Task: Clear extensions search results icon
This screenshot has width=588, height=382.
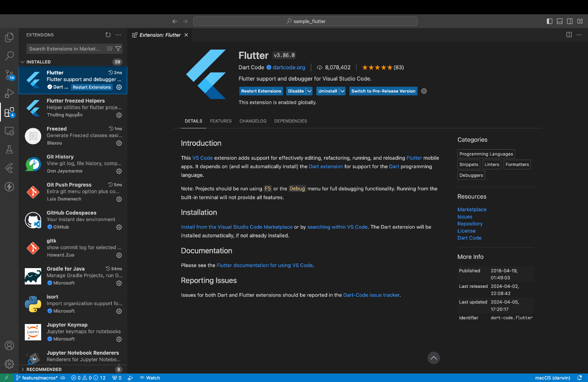Action: [x=110, y=49]
